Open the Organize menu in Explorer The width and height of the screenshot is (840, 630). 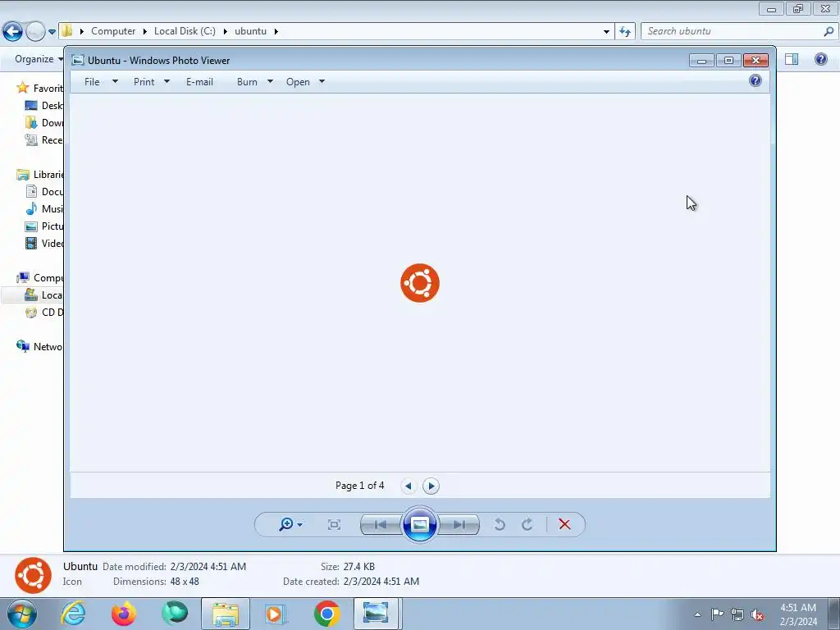click(39, 59)
